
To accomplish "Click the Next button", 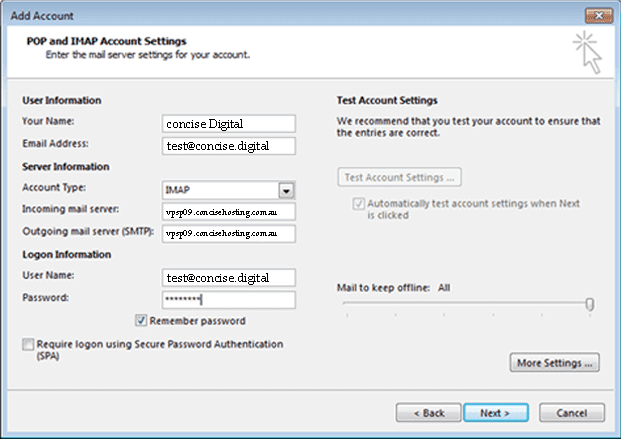I will coord(495,412).
